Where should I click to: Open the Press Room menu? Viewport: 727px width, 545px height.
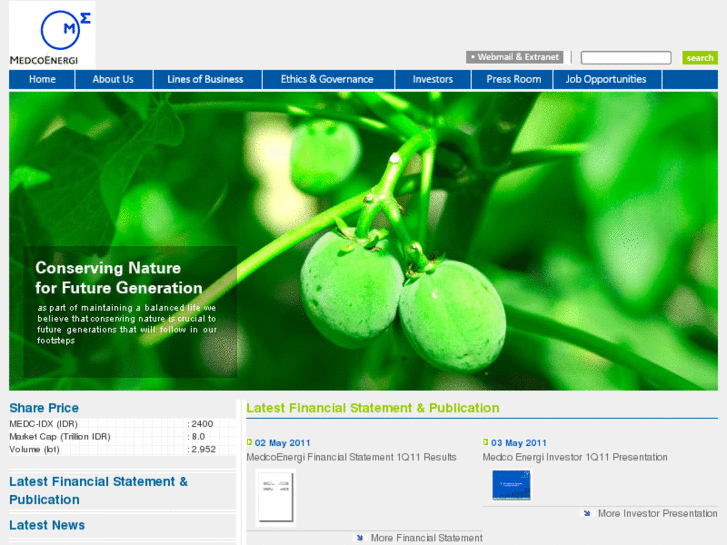coord(514,79)
